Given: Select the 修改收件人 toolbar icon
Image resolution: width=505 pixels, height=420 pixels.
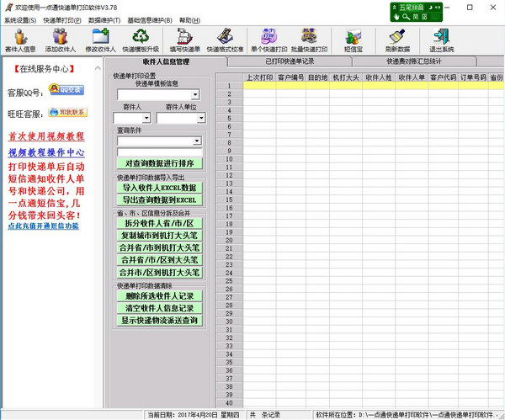Looking at the screenshot, I should pyautogui.click(x=102, y=40).
